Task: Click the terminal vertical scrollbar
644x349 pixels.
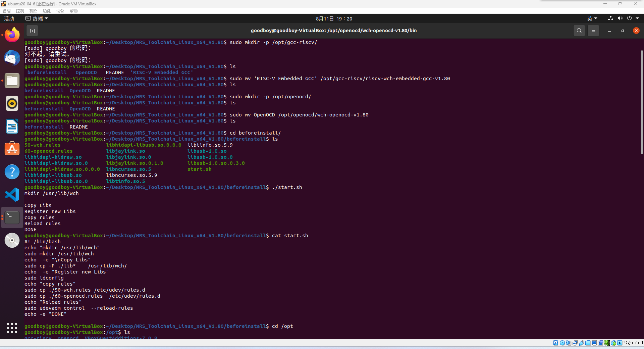Action: (x=642, y=101)
